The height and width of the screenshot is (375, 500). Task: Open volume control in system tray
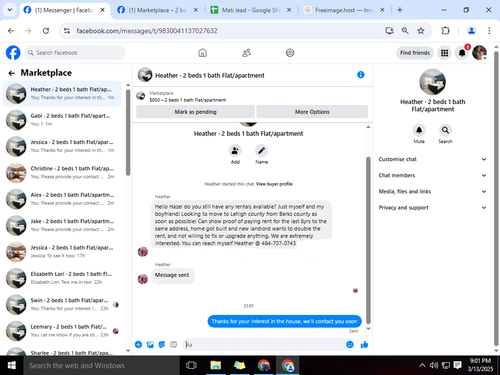(434, 365)
